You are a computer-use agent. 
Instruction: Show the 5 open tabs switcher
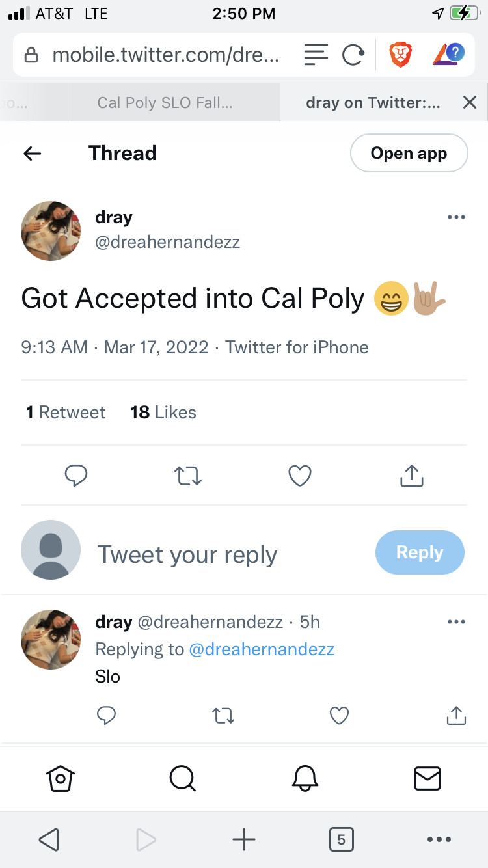click(341, 839)
